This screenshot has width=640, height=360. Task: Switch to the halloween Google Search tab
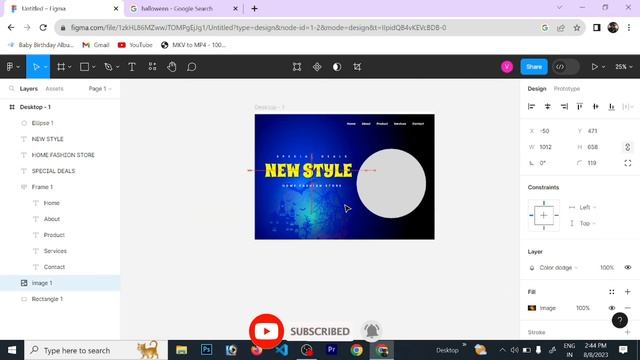coord(184,8)
